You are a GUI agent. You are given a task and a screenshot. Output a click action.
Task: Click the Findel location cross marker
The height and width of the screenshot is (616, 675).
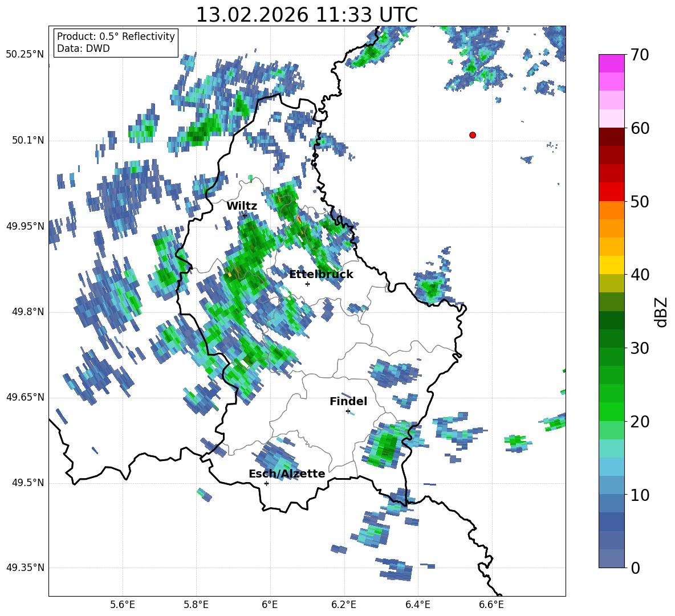coord(348,411)
